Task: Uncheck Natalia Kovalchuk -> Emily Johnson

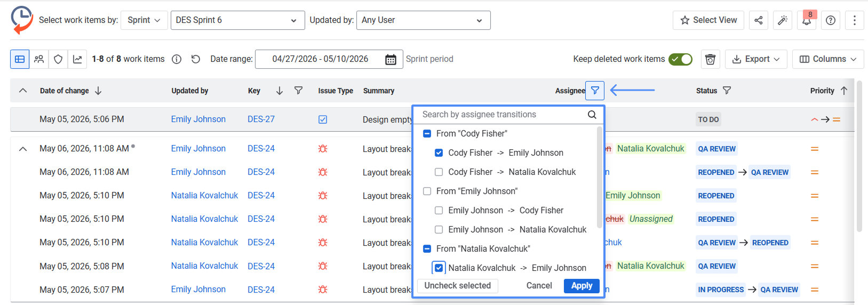Action: coord(439,268)
